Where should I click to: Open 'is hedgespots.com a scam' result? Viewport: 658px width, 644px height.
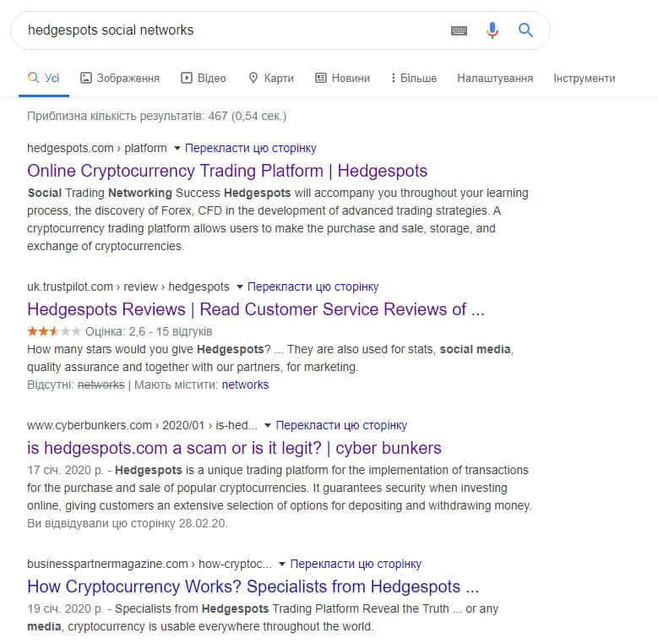coord(234,448)
